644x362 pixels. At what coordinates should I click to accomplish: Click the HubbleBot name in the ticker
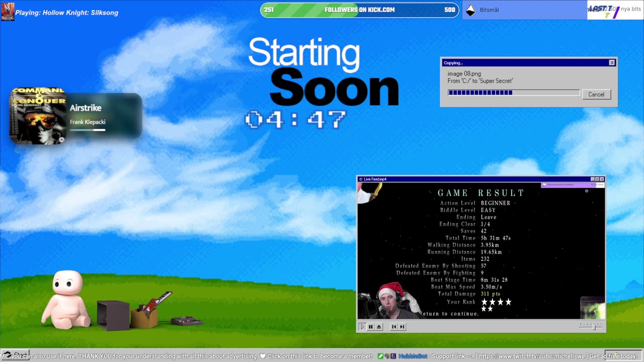point(413,356)
